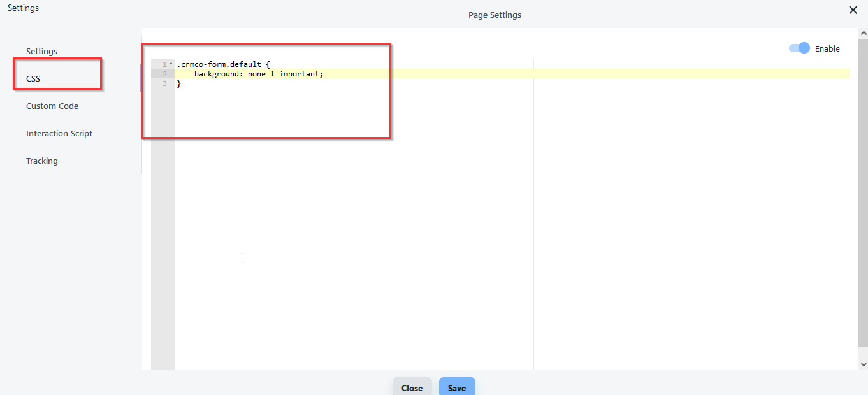Click the scrollbar down arrow
This screenshot has height=395, width=868.
pyautogui.click(x=864, y=364)
